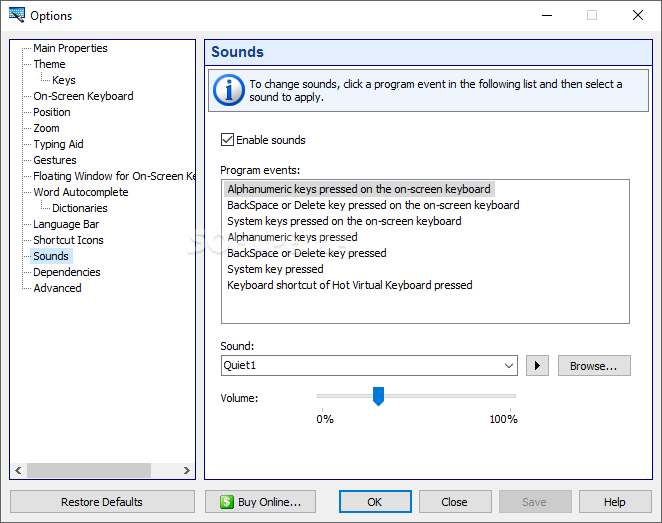Open Dictionaries under Word Autocomplete

pyautogui.click(x=79, y=208)
